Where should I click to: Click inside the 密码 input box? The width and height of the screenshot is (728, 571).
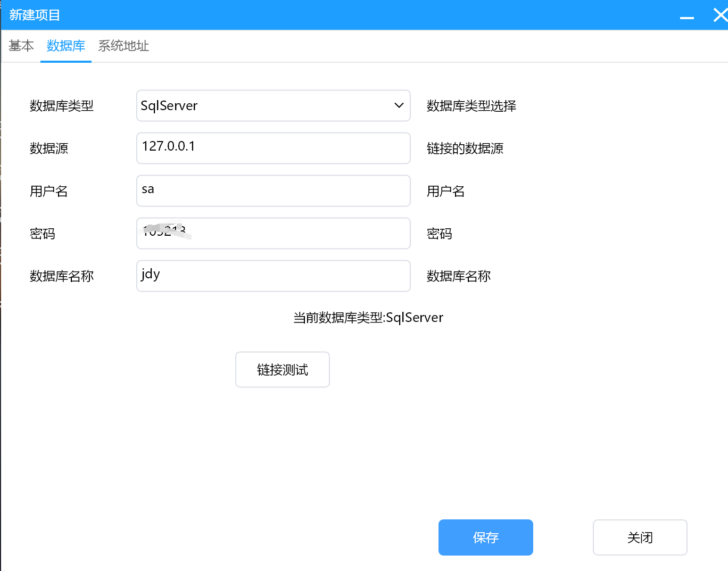[x=298, y=233]
